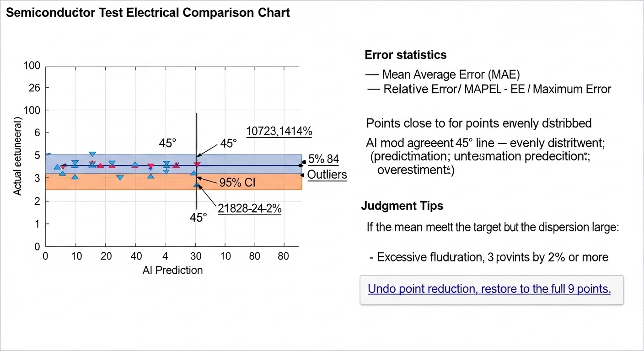
Task: Click the 'Judgment Tips' heading
Action: (402, 206)
